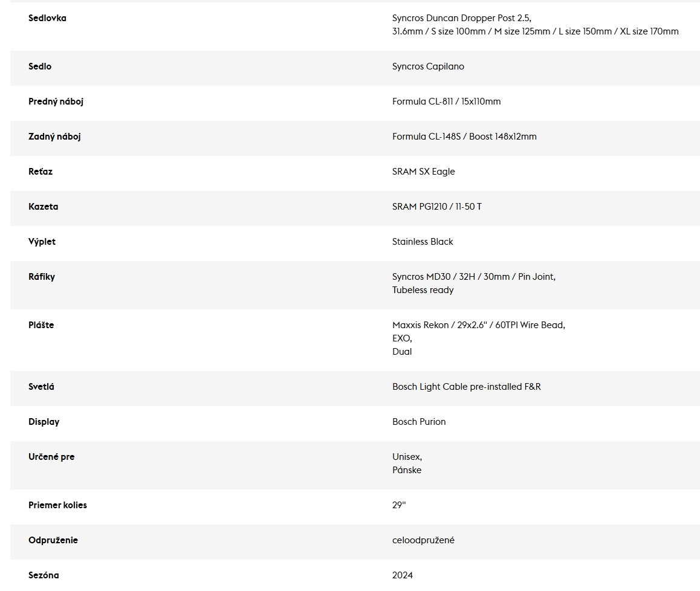Click the Predný náboj label
The height and width of the screenshot is (591, 700).
click(56, 102)
